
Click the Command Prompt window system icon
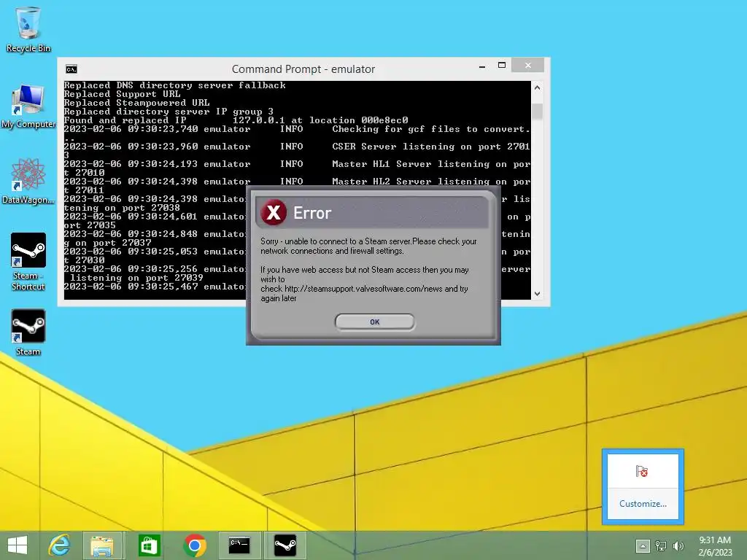(71, 69)
